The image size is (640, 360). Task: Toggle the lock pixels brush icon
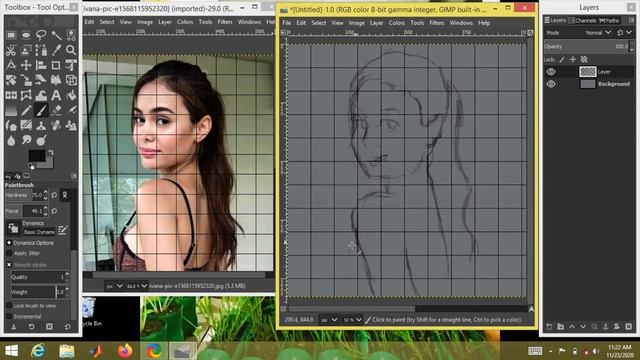pos(562,60)
